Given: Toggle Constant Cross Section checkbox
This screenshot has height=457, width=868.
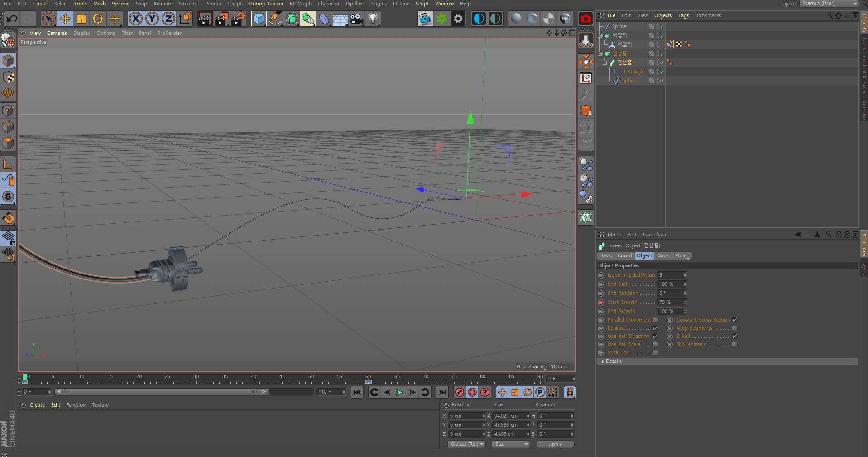Looking at the screenshot, I should click(x=734, y=320).
